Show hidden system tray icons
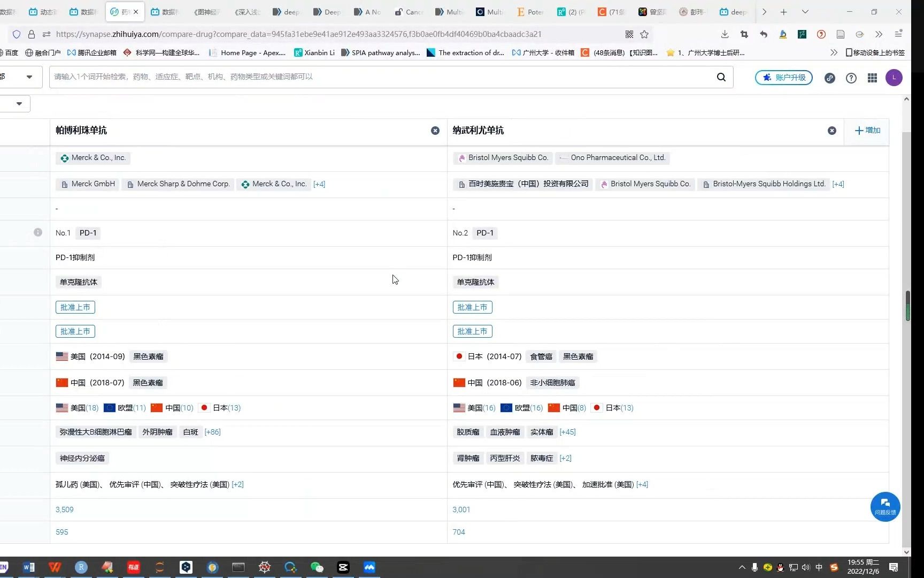This screenshot has width=924, height=578. tap(742, 567)
